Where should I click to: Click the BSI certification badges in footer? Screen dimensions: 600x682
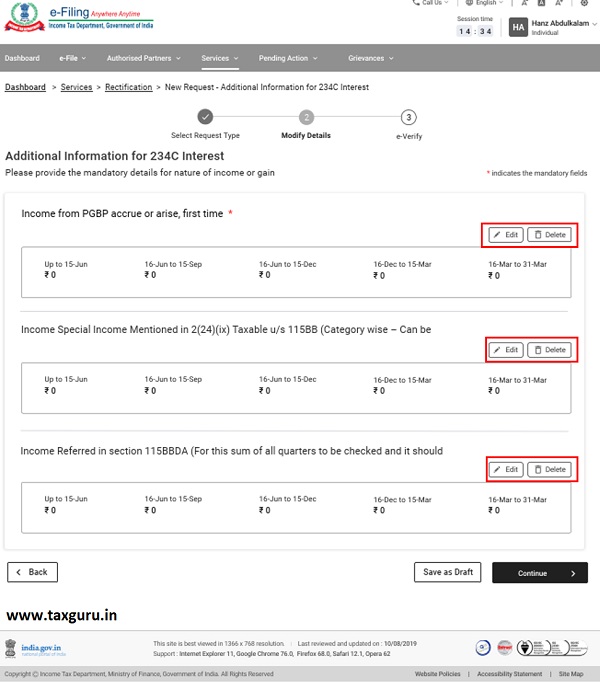(552, 648)
